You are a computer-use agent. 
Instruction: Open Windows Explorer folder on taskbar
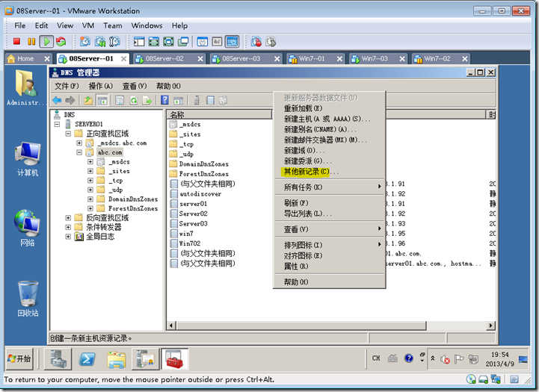point(117,359)
